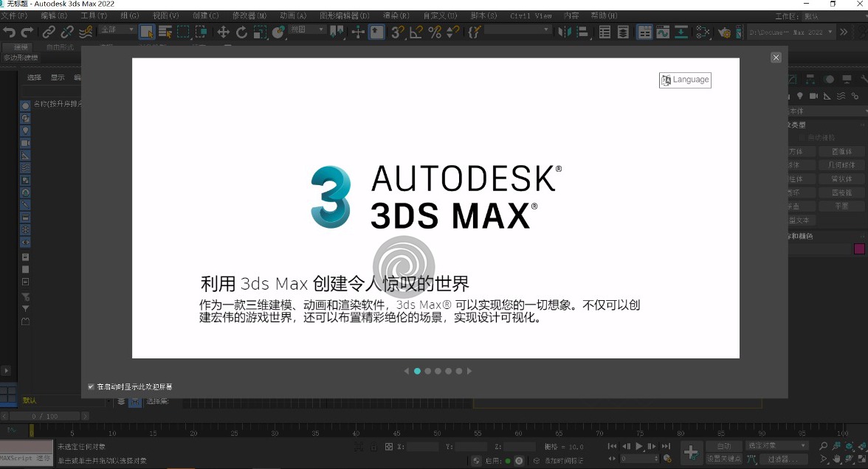The width and height of the screenshot is (868, 469).
Task: Toggle the Angle Snap icon
Action: pyautogui.click(x=416, y=32)
